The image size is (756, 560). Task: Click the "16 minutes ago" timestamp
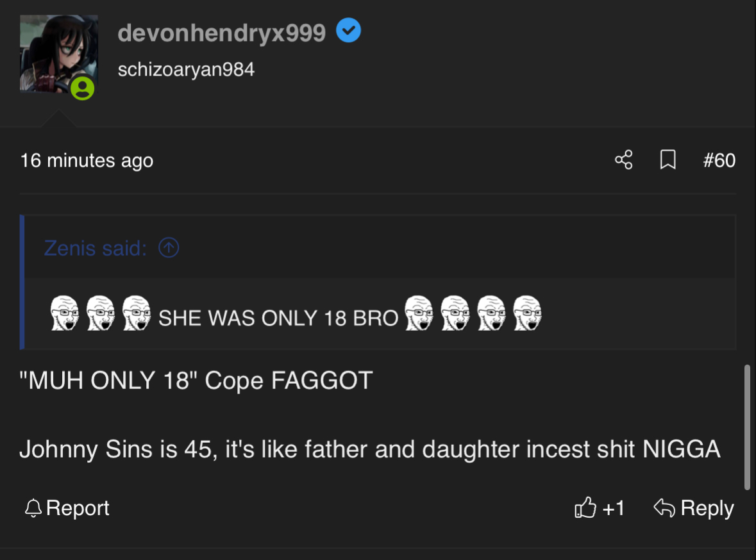pos(87,160)
